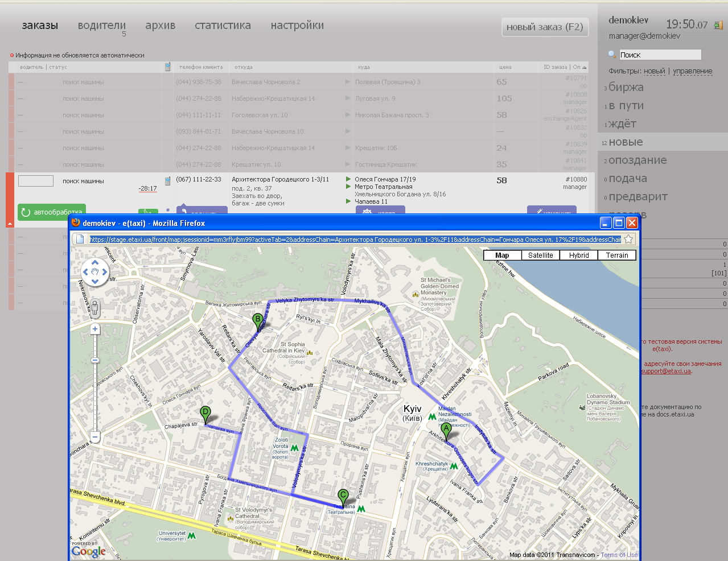Switch map view to Hybrid
Image resolution: width=728 pixels, height=561 pixels.
(579, 255)
